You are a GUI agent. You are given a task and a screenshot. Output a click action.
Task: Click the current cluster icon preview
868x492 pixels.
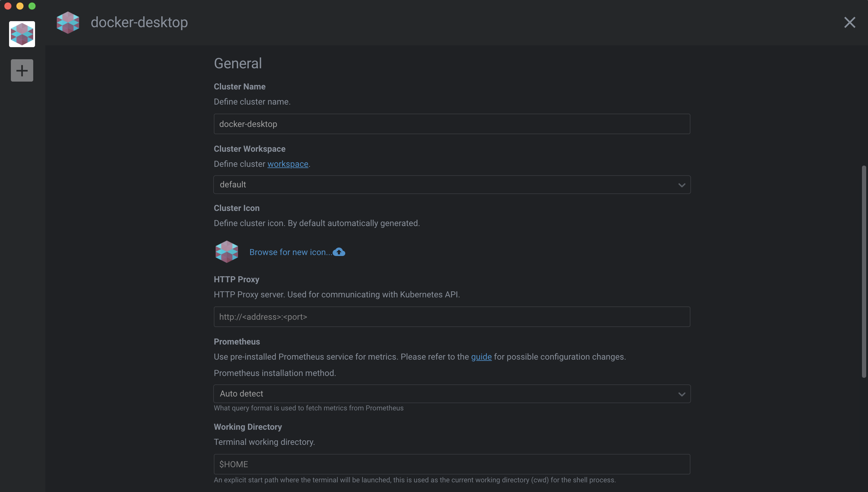227,251
